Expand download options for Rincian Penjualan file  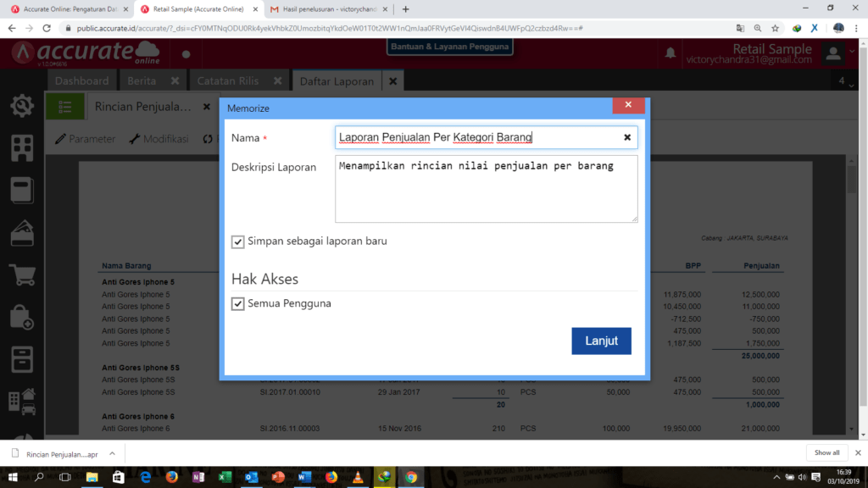[112, 453]
